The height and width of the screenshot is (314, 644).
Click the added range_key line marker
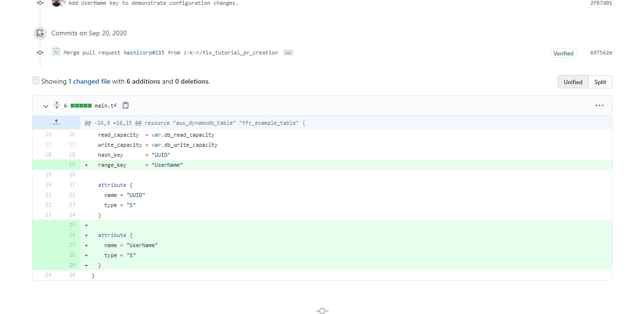[86, 165]
